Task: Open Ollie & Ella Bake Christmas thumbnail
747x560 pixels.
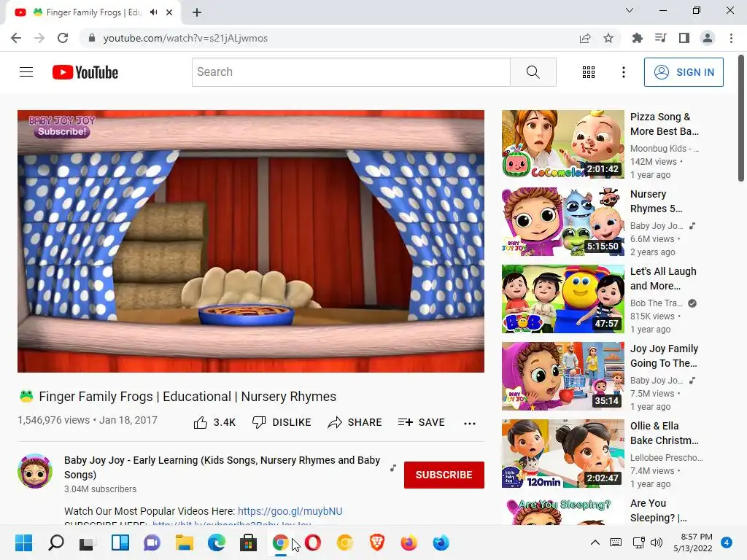Action: point(562,454)
